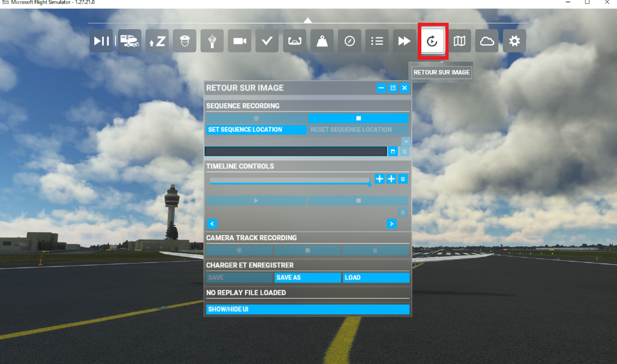This screenshot has width=617, height=364.
Task: Open the ground services fuel truck panel
Action: tap(130, 41)
